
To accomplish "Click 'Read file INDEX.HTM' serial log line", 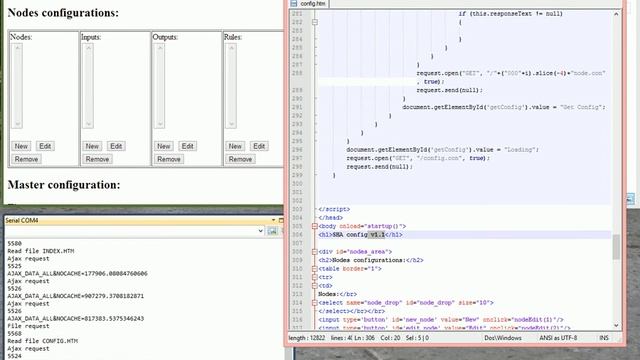I will [x=40, y=251].
